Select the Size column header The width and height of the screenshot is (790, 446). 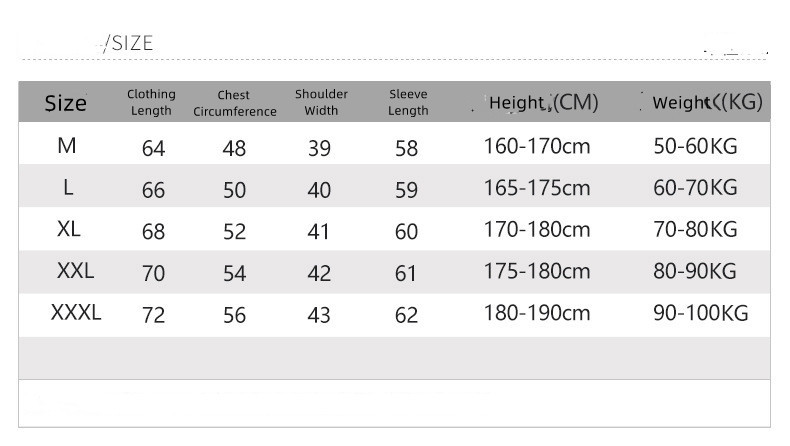(66, 103)
